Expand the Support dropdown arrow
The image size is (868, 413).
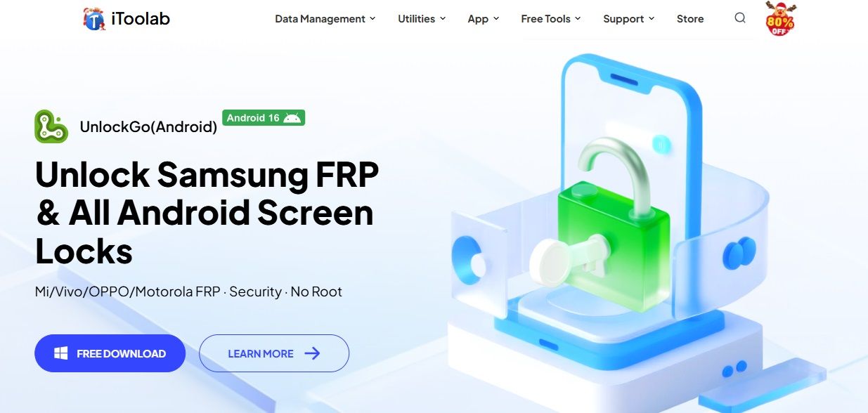[x=652, y=19]
